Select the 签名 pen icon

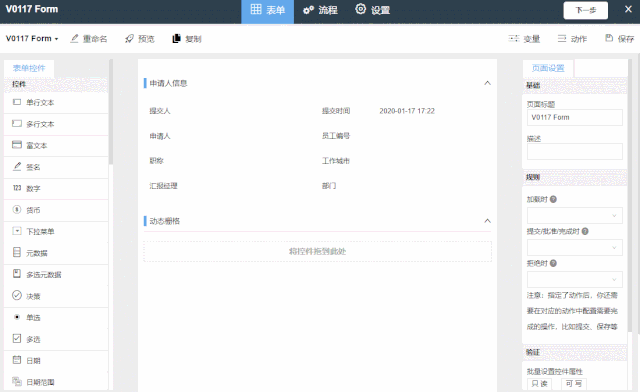(17, 166)
